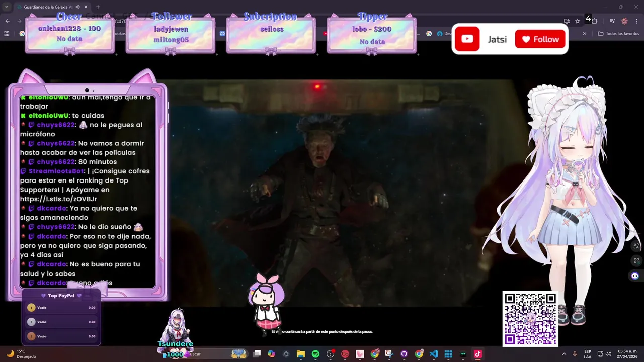This screenshot has width=644, height=362.
Task: Click the 'lobo - $200' tipper label
Action: click(372, 29)
